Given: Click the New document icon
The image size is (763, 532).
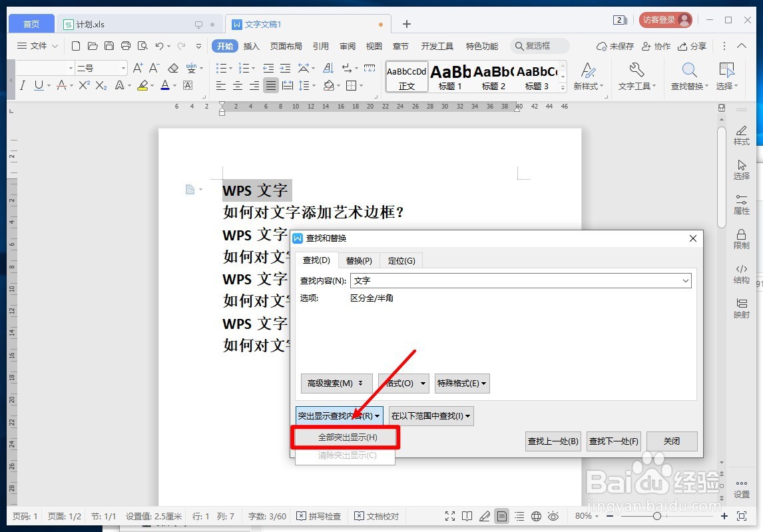Looking at the screenshot, I should tap(75, 46).
